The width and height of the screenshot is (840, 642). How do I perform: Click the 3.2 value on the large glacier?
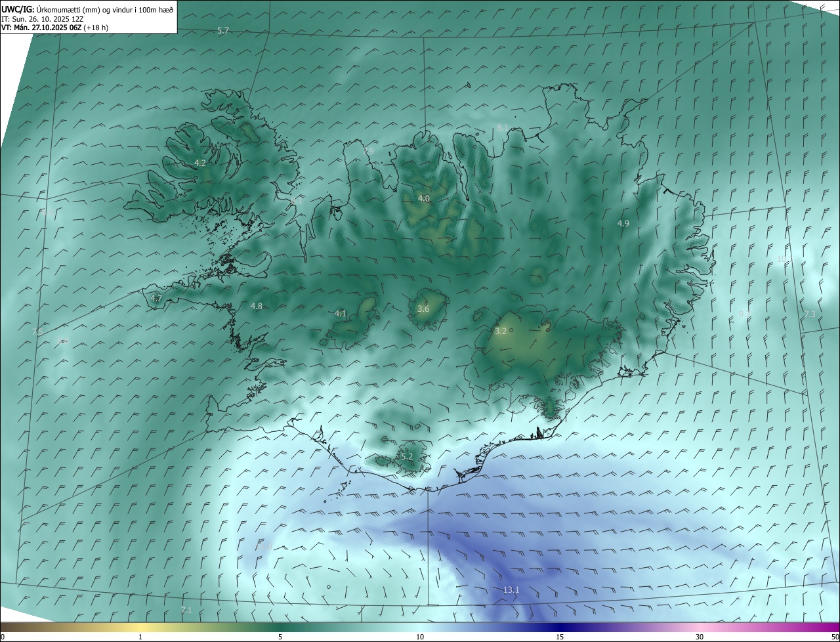(501, 331)
